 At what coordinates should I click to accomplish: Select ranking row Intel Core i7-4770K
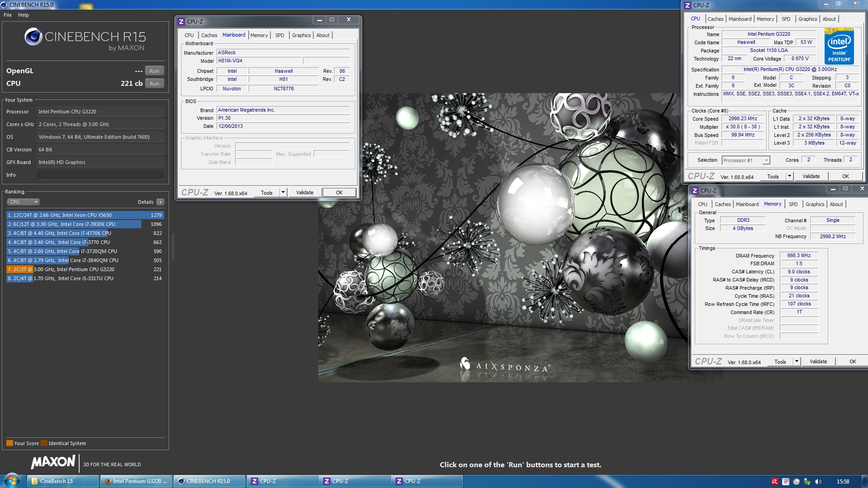point(85,233)
